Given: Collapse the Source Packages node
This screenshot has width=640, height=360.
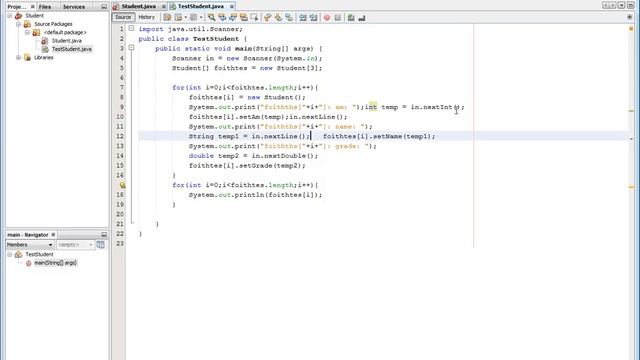Looking at the screenshot, I should pyautogui.click(x=18, y=24).
